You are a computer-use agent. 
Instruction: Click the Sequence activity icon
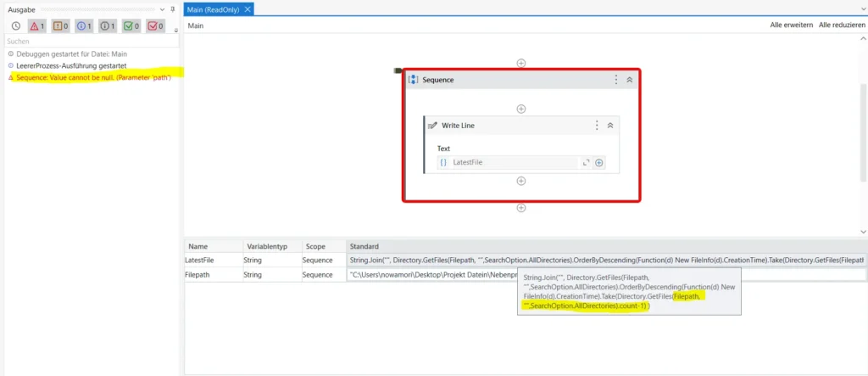(x=413, y=80)
